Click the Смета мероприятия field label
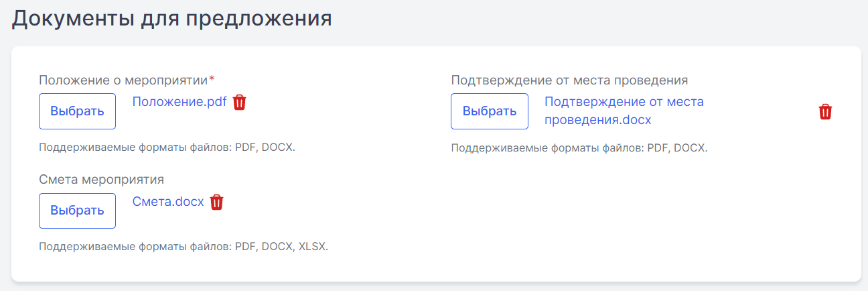 click(x=102, y=180)
